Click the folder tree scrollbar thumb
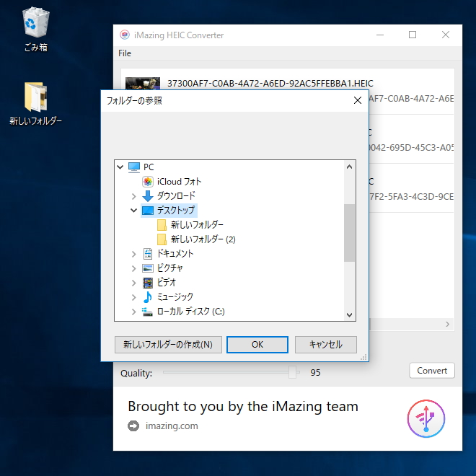The width and height of the screenshot is (476, 476). pyautogui.click(x=349, y=232)
